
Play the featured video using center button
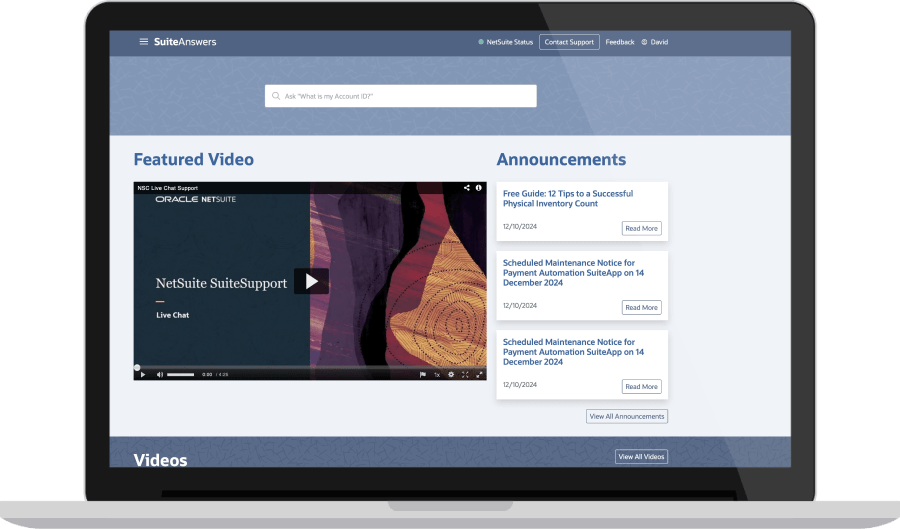click(311, 281)
